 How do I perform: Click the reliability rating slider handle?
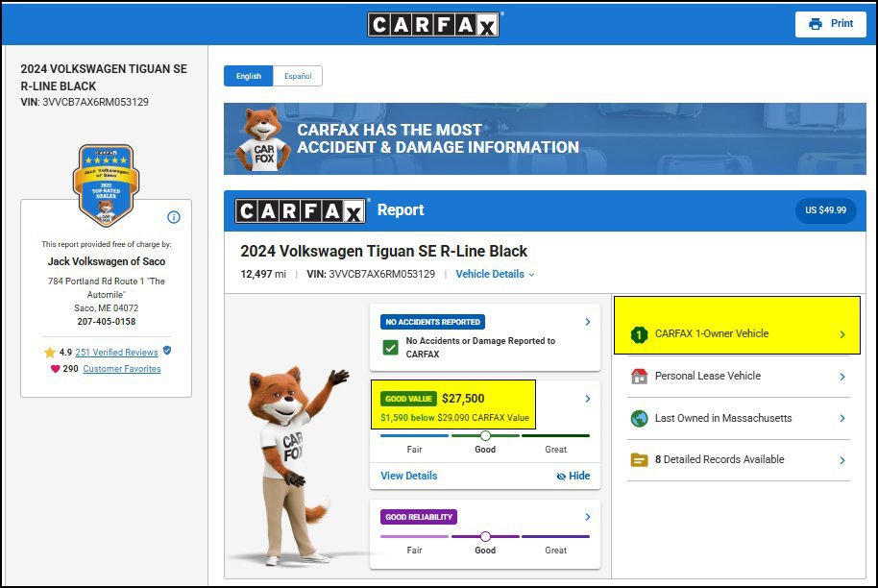(x=485, y=536)
